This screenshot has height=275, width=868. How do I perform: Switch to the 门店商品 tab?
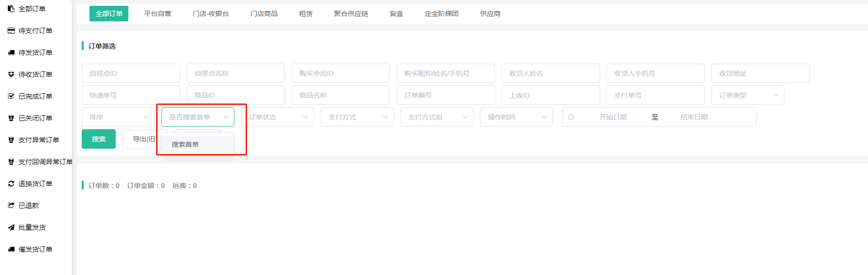point(264,14)
